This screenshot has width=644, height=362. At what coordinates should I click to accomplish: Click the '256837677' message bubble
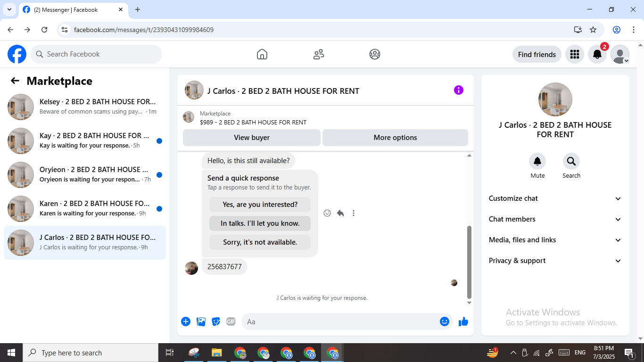click(224, 267)
